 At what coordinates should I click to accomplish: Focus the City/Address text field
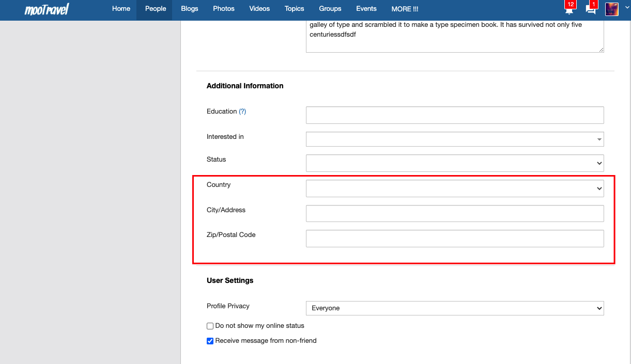coord(455,214)
